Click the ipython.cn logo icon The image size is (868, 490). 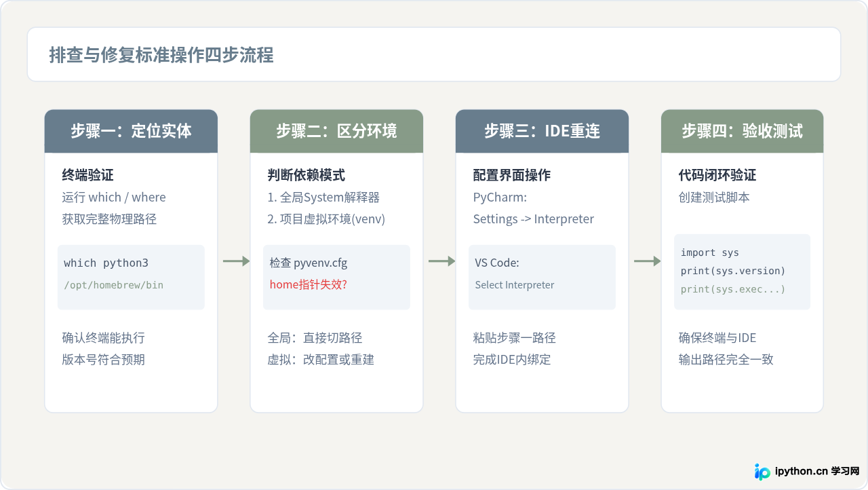coord(762,472)
